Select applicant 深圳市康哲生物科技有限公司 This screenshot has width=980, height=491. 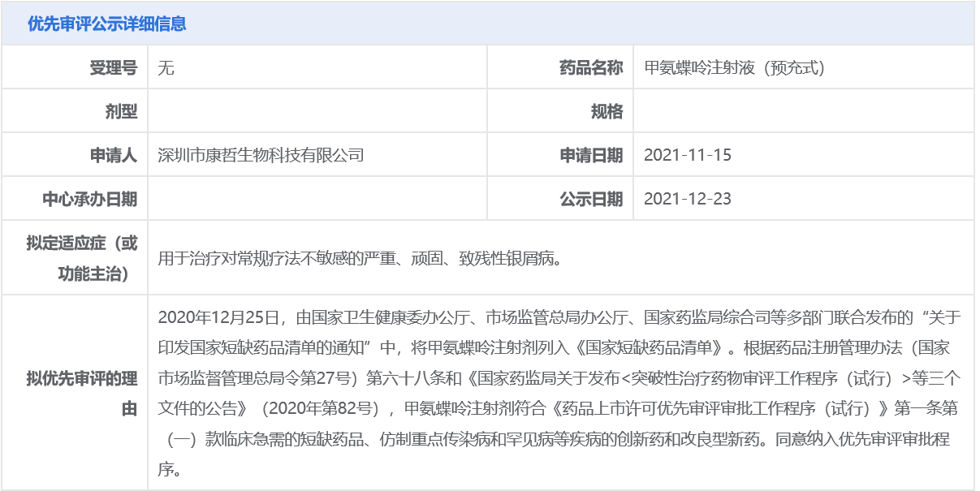pyautogui.click(x=261, y=155)
